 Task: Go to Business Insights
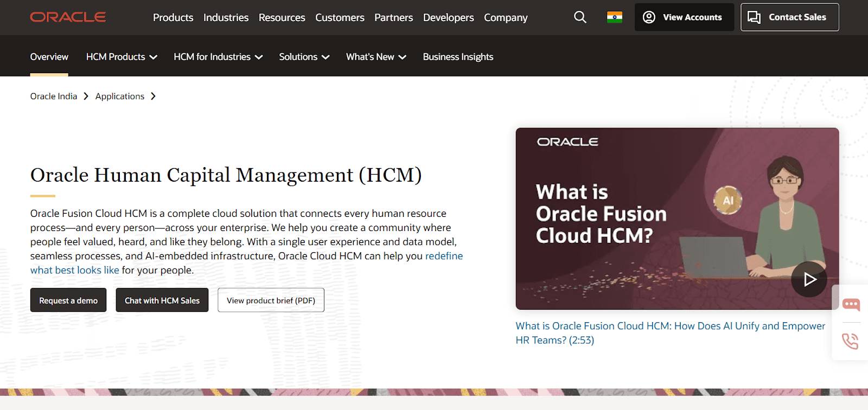pyautogui.click(x=458, y=57)
